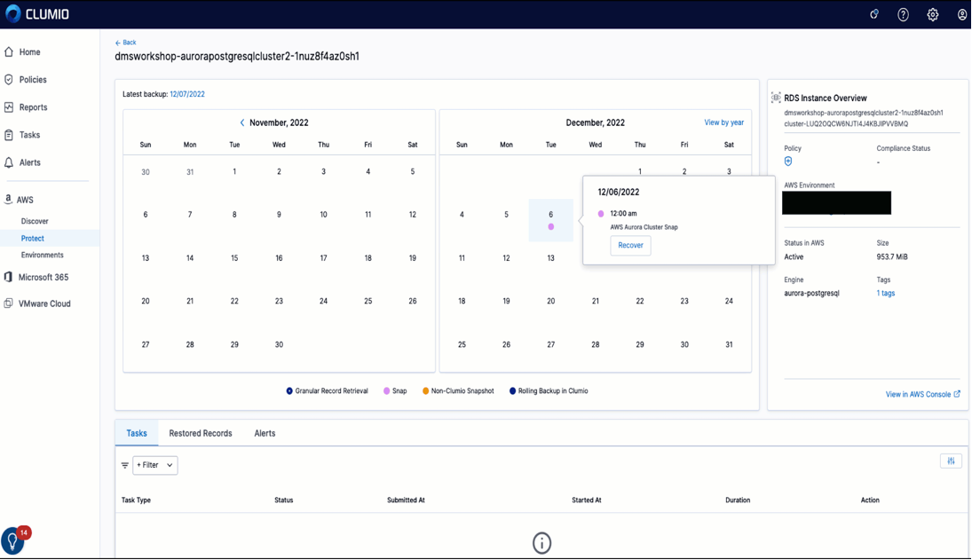Switch to the Alerts tab
The width and height of the screenshot is (972, 560).
265,433
